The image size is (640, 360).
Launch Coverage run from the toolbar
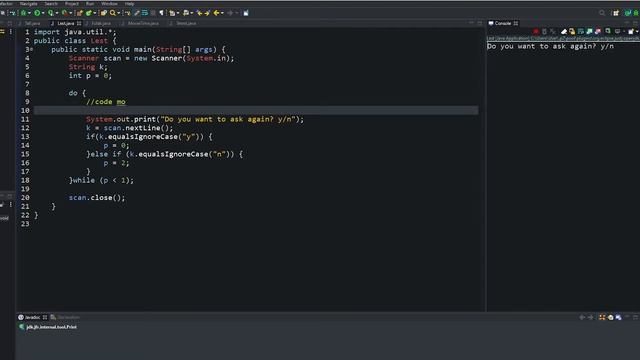click(x=50, y=13)
